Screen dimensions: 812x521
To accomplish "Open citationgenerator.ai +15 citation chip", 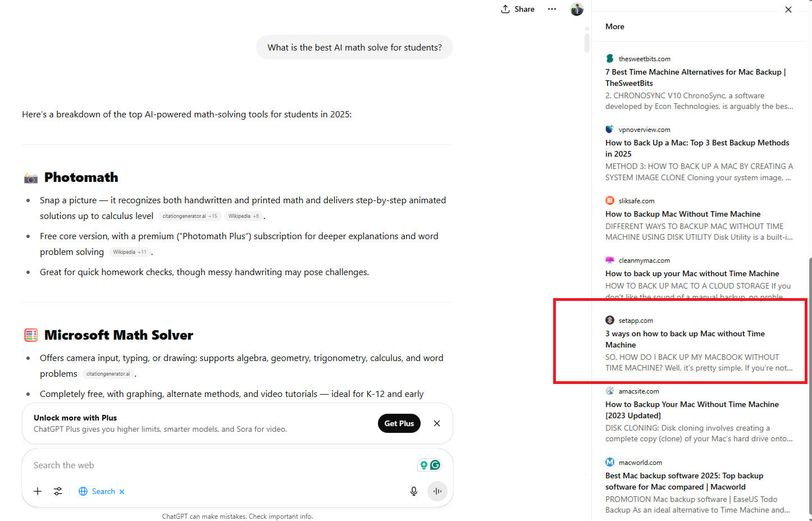I will point(190,216).
